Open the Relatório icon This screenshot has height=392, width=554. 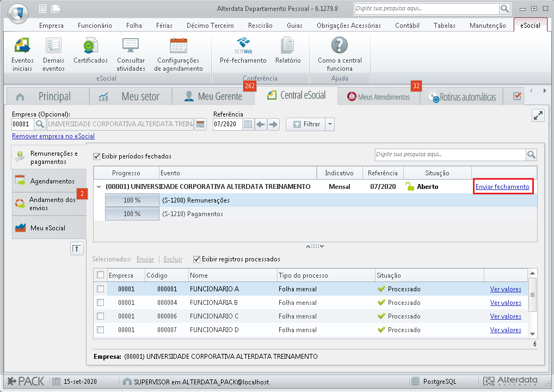click(x=288, y=51)
